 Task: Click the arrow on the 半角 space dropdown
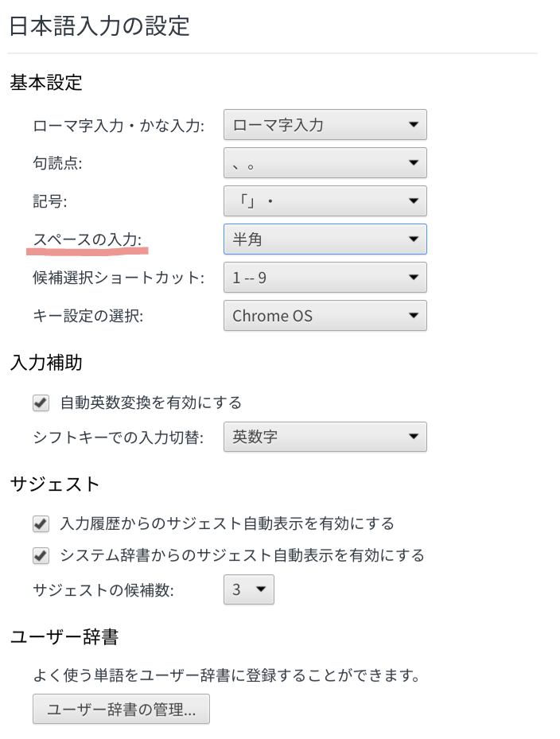[x=414, y=239]
